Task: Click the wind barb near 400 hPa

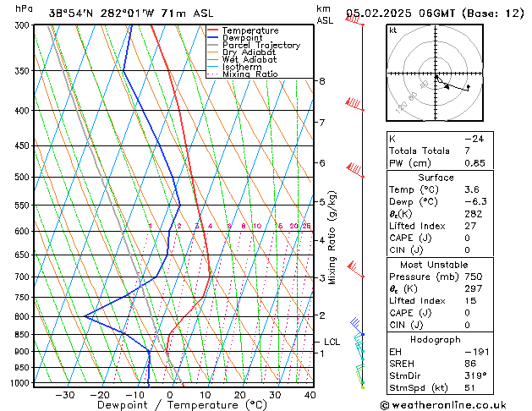Action: [x=355, y=104]
